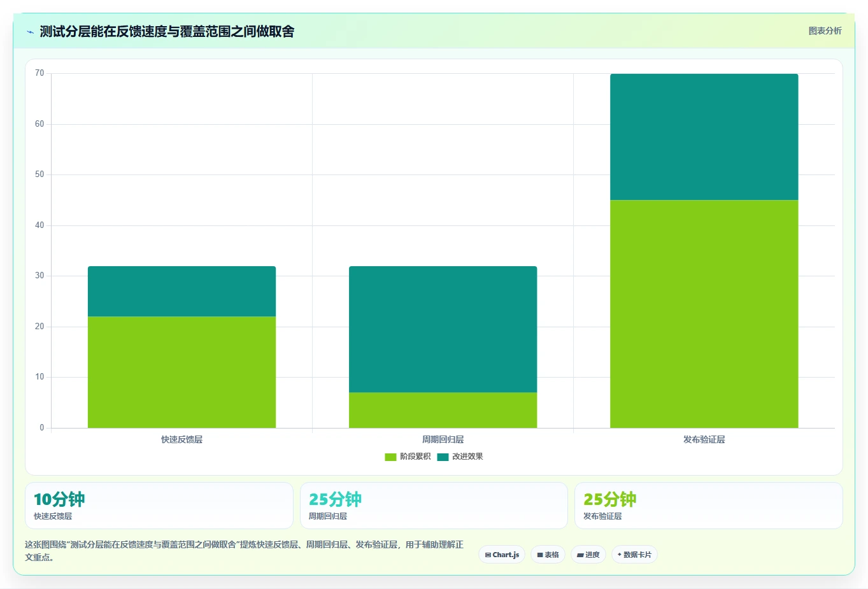
Task: Click the 表格 tag
Action: tap(548, 555)
